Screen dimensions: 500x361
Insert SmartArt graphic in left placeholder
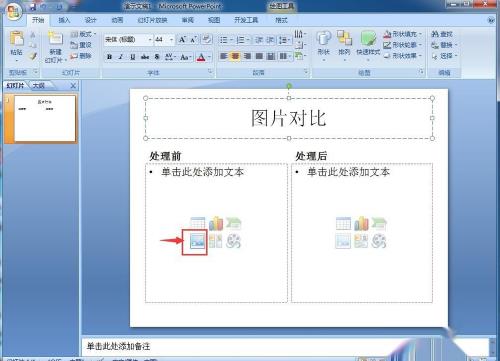tap(233, 223)
